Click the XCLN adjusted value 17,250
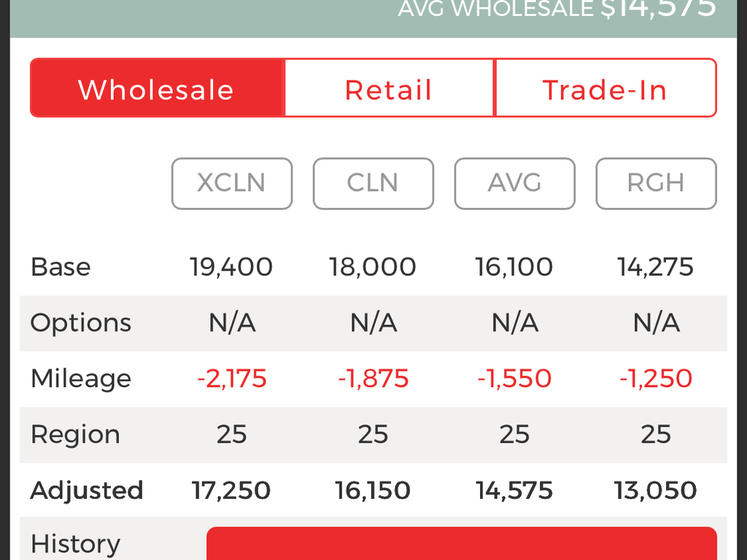 [231, 491]
